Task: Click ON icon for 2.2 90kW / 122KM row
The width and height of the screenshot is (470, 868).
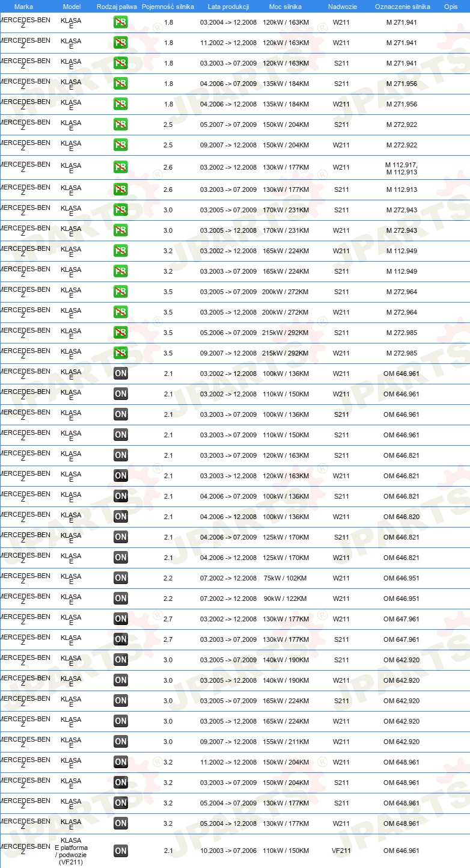Action: pyautogui.click(x=121, y=599)
